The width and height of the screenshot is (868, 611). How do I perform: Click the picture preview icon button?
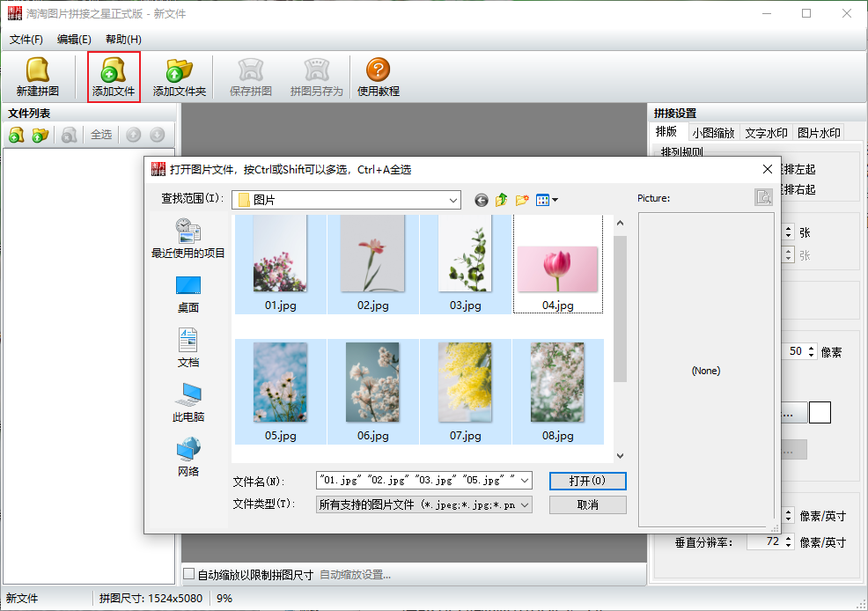763,197
